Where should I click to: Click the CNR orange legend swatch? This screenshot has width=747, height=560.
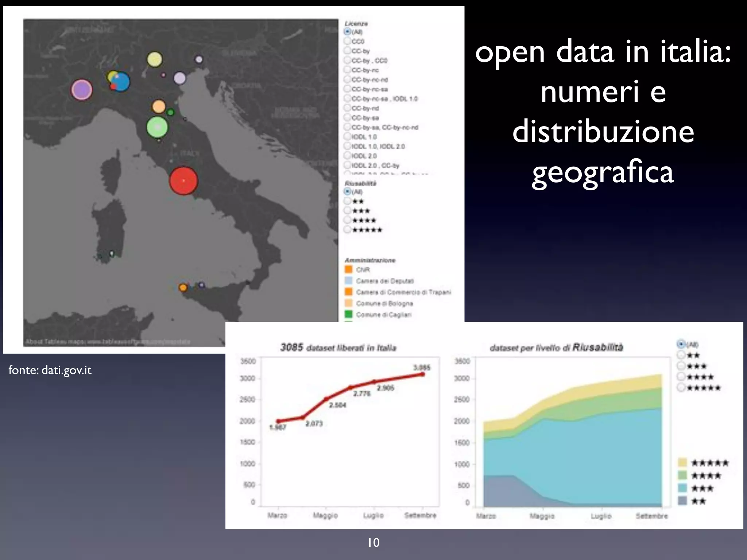(x=349, y=269)
